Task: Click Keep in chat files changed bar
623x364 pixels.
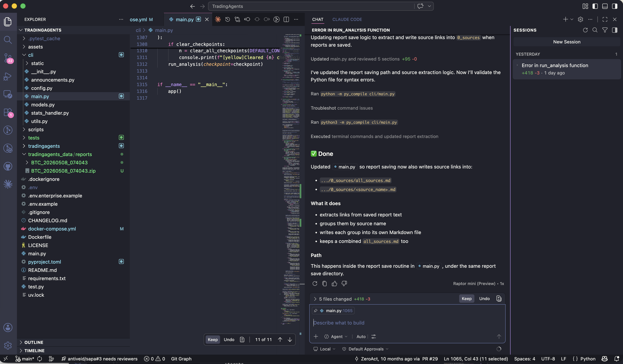Action: [466, 299]
